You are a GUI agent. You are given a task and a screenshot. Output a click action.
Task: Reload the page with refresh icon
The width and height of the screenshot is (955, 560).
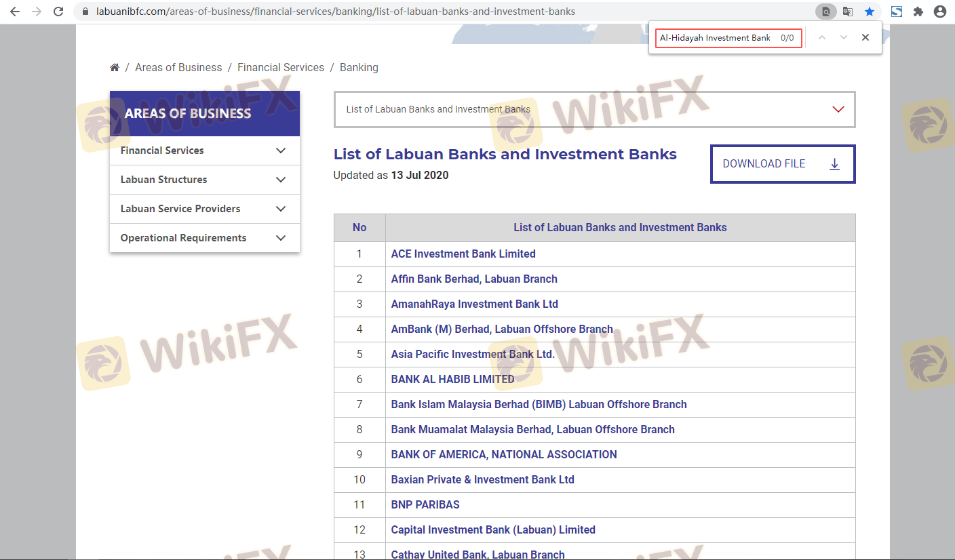pos(58,12)
